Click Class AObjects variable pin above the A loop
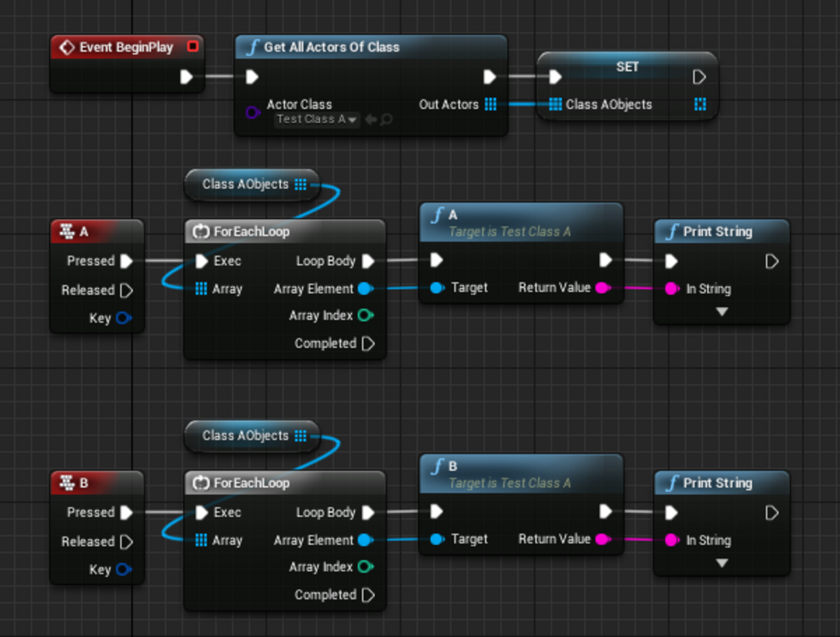840x637 pixels. tap(300, 185)
